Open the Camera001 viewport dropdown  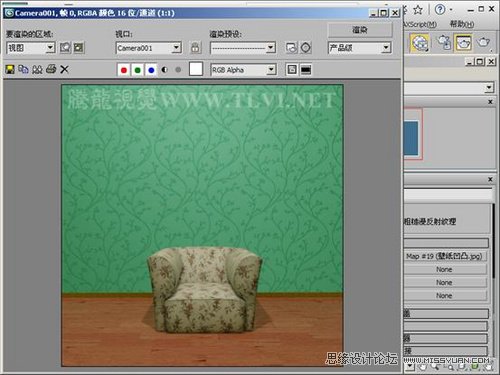click(x=148, y=48)
